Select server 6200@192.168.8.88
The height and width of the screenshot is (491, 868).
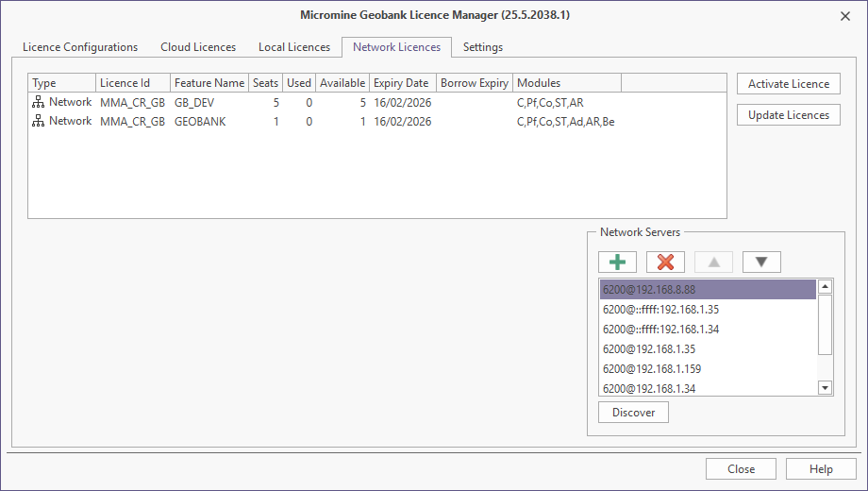(708, 290)
